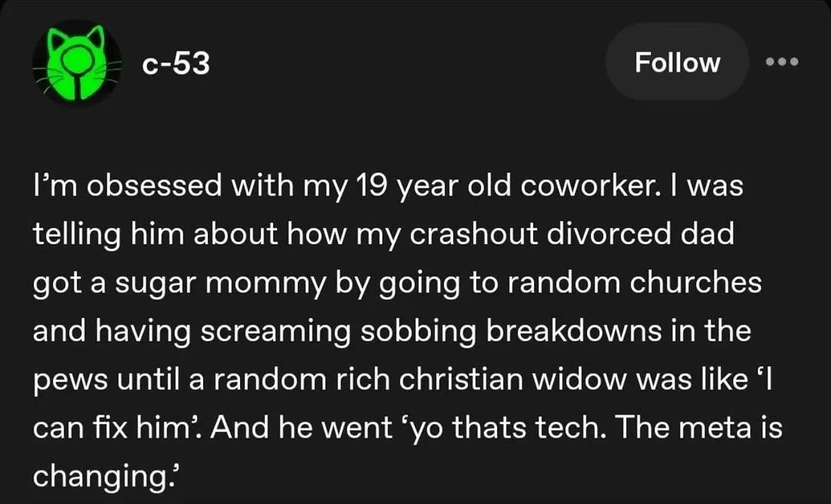
Task: Click the word "pews" in the post
Action: point(66,379)
